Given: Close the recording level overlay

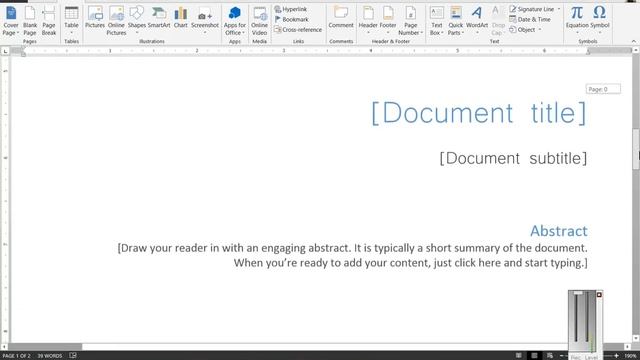Looking at the screenshot, I should (x=599, y=294).
